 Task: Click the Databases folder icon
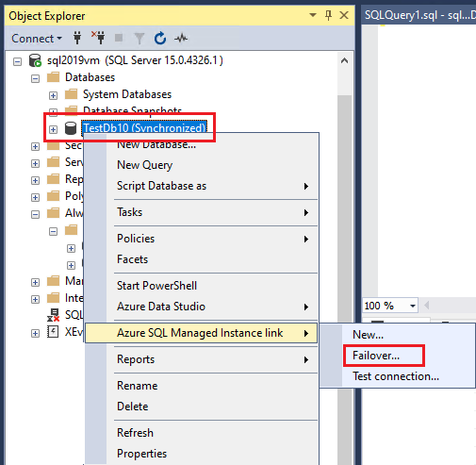point(53,77)
